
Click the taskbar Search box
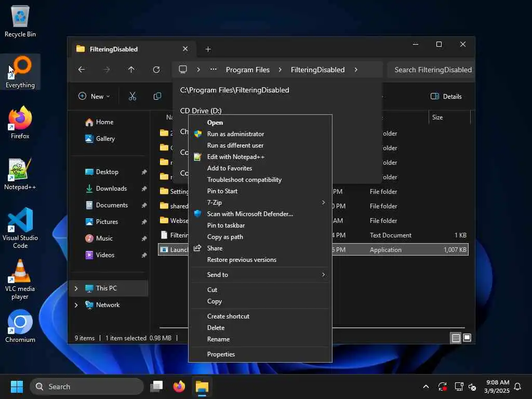click(x=87, y=387)
